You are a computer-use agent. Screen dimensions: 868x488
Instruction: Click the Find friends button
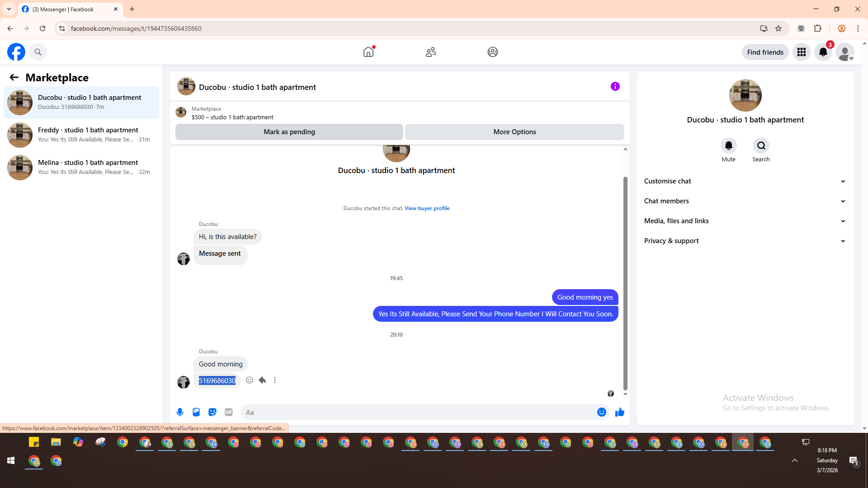[x=765, y=52]
